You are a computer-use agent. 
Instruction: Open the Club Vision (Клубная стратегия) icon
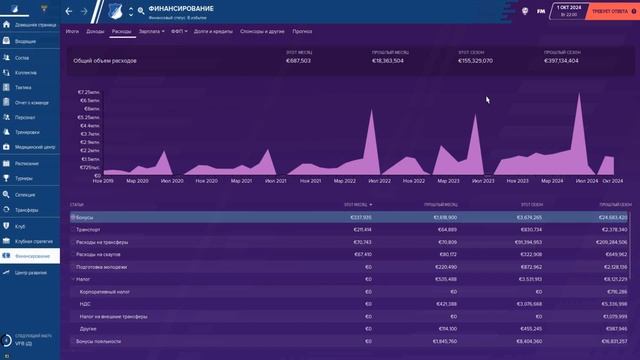[6, 241]
